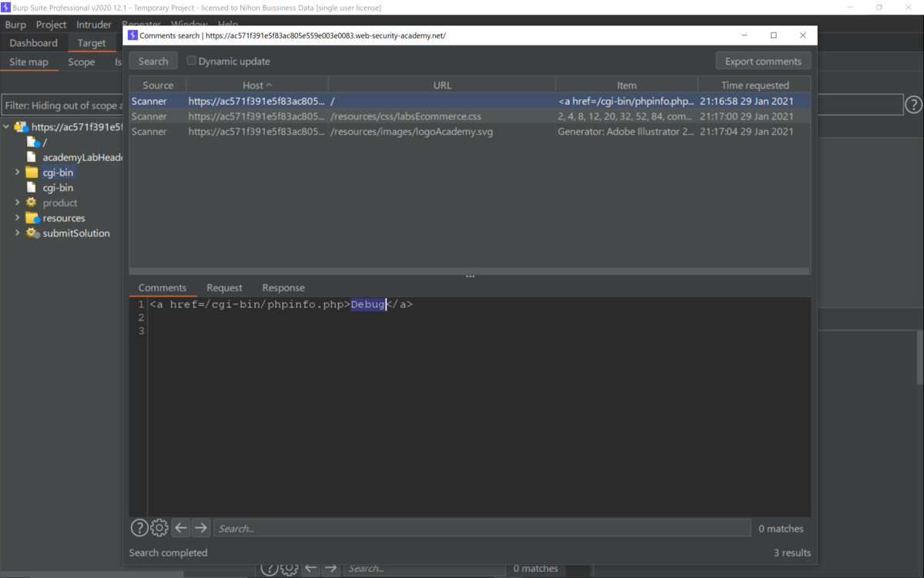Click the highlighted Debug text in comment
The height and width of the screenshot is (578, 924).
click(368, 304)
